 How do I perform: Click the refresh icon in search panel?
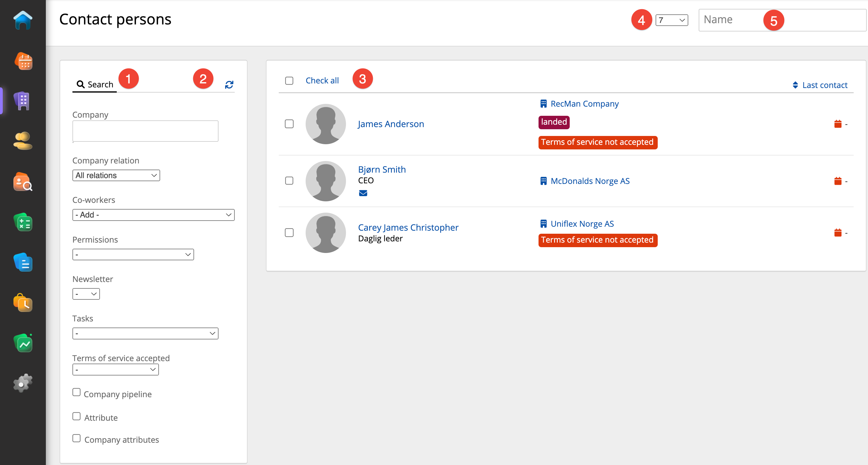229,85
